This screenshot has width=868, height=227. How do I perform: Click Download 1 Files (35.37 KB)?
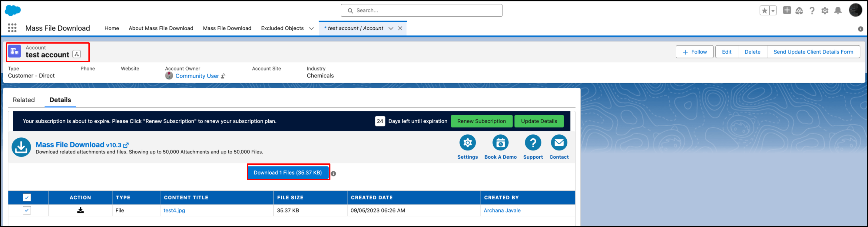point(288,173)
